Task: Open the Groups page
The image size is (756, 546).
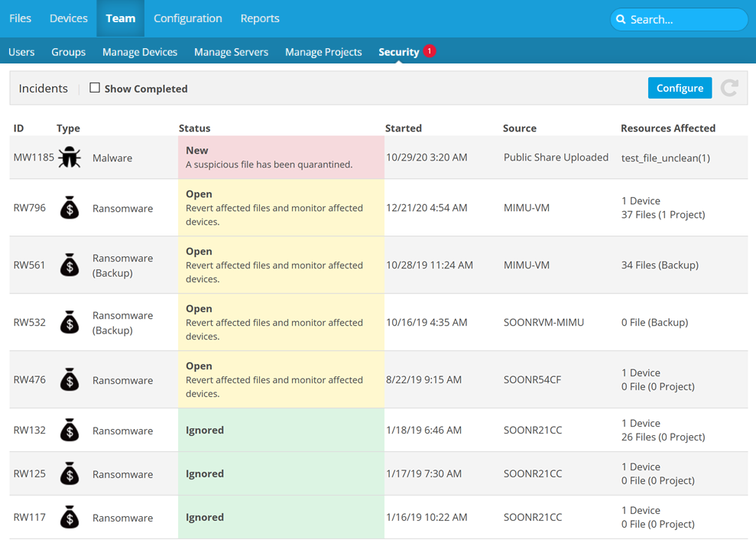Action: [68, 52]
